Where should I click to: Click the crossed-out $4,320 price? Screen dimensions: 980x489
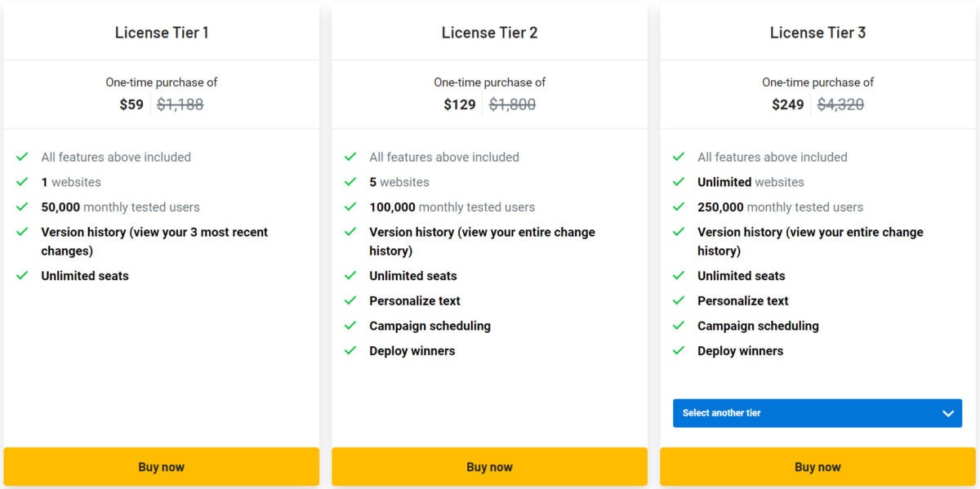coord(841,104)
